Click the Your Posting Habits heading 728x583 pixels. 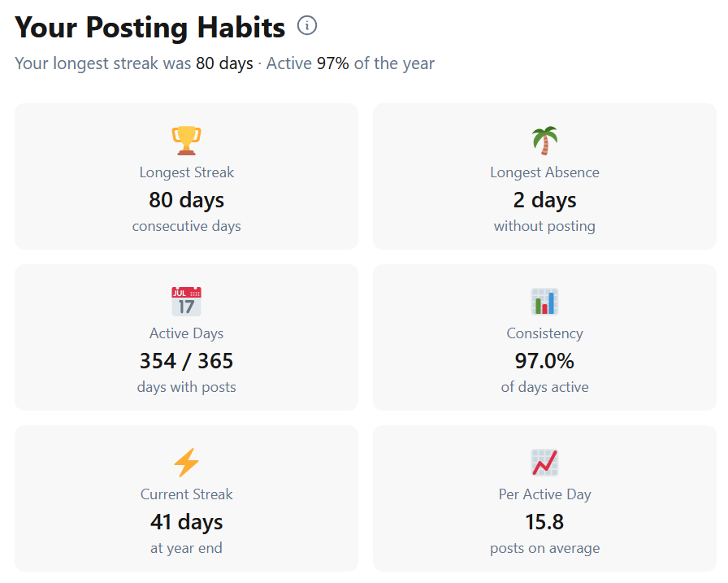(x=150, y=28)
